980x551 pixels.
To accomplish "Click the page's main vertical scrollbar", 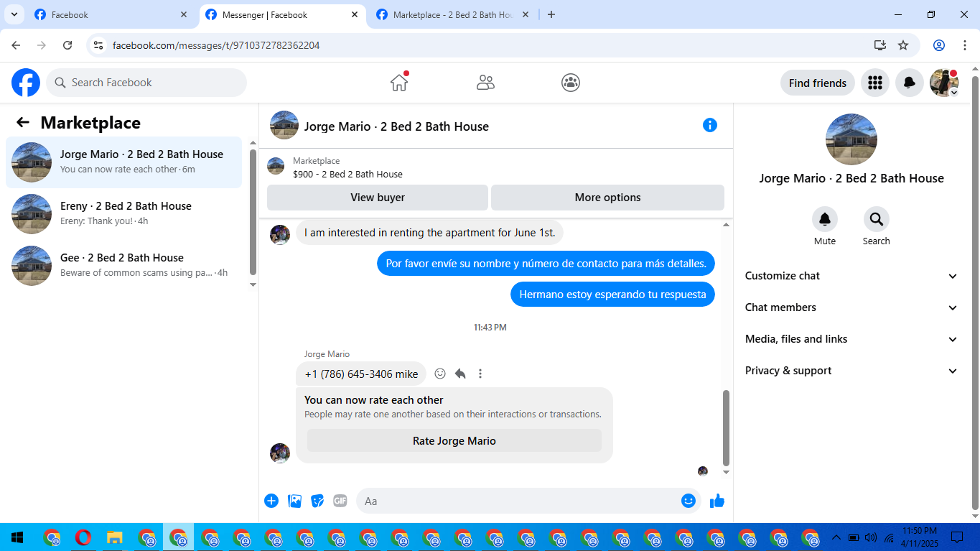I will [975, 292].
